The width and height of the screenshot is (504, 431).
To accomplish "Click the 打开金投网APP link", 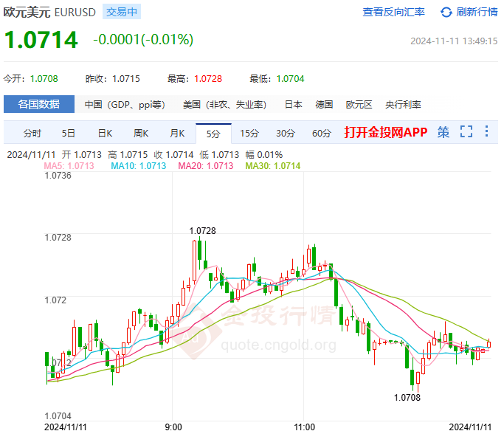I will 385,133.
